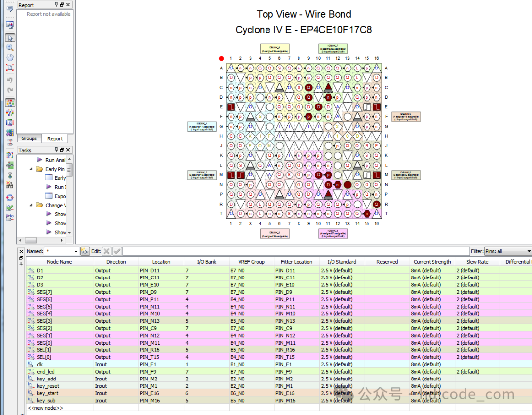Viewport: 532px width, 415px height.
Task: Toggle the Show I/O Banks icon
Action: (x=10, y=103)
